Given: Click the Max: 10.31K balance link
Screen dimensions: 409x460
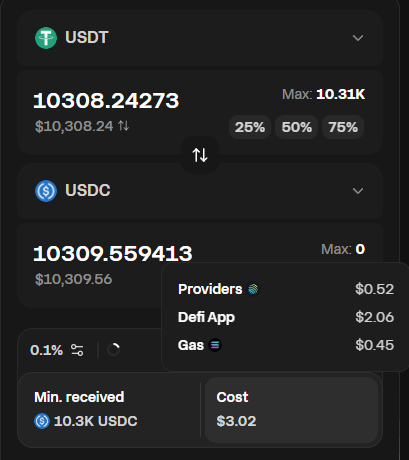Looking at the screenshot, I should point(324,94).
